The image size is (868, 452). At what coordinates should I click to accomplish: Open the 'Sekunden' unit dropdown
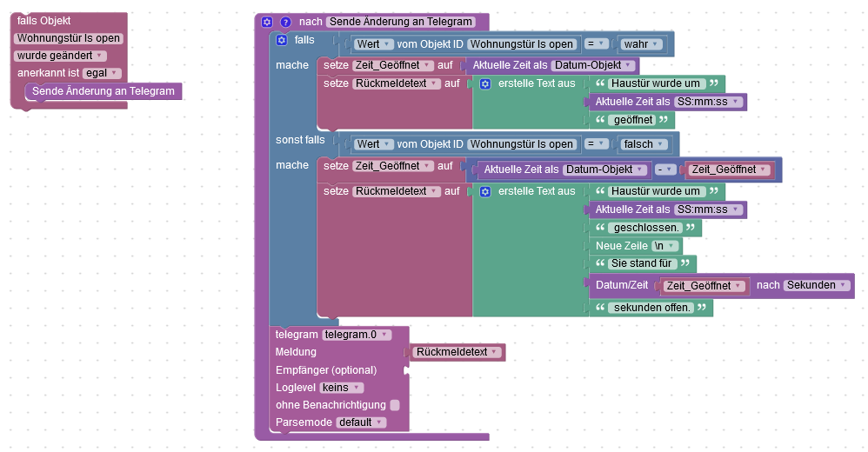[817, 285]
